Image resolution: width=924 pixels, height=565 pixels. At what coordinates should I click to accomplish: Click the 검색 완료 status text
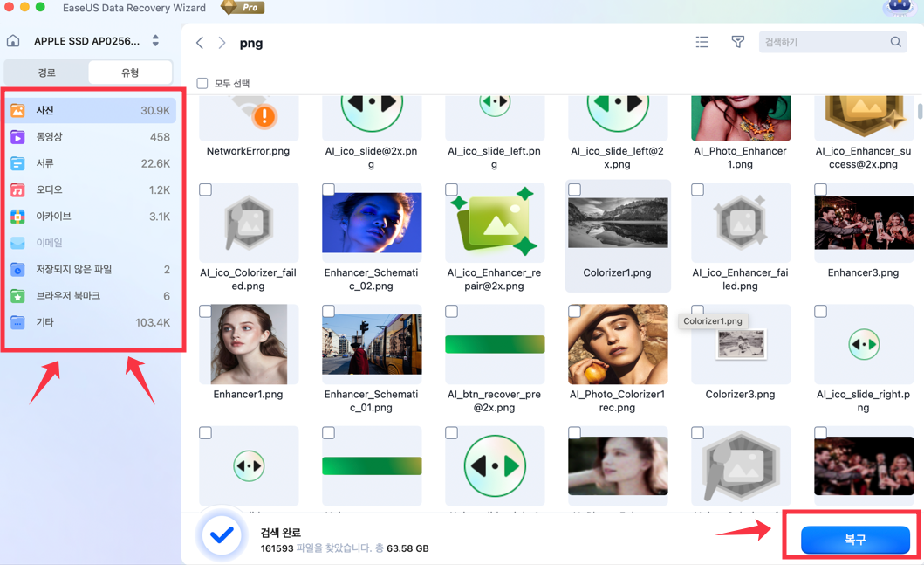click(x=280, y=532)
